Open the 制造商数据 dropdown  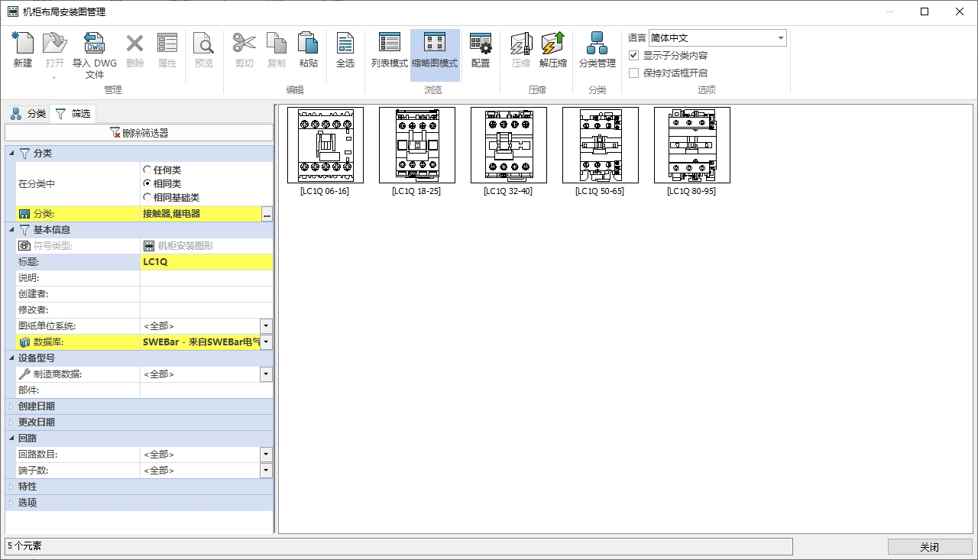coord(266,374)
